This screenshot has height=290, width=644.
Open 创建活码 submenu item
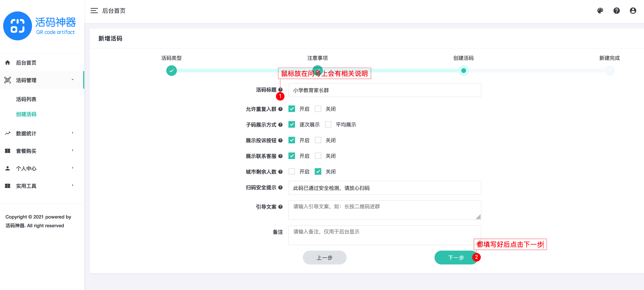[x=26, y=114]
